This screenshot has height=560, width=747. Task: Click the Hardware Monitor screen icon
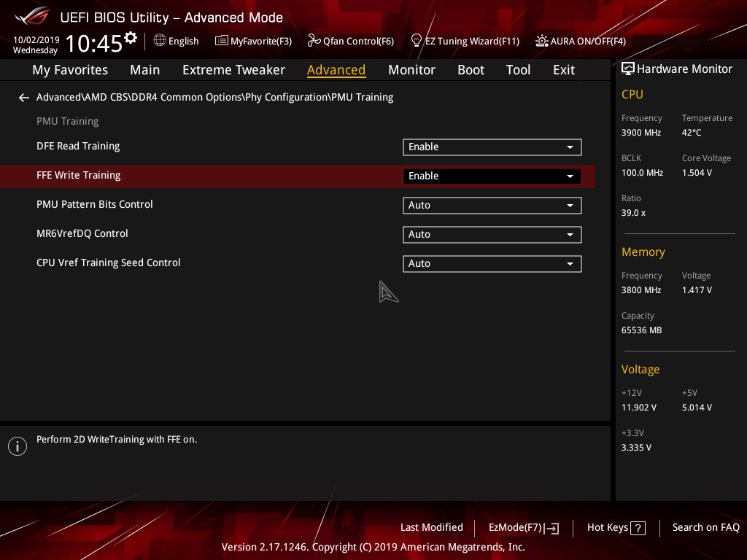(628, 69)
